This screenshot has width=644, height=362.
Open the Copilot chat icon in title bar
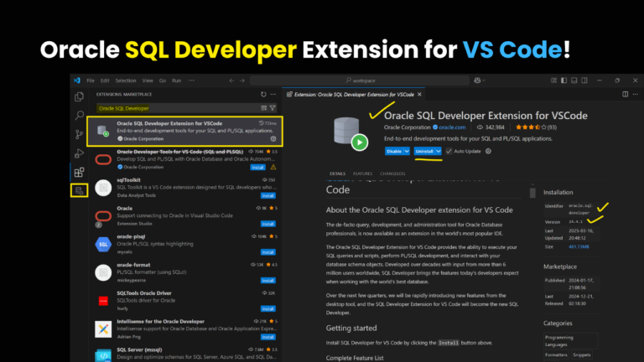(477, 80)
